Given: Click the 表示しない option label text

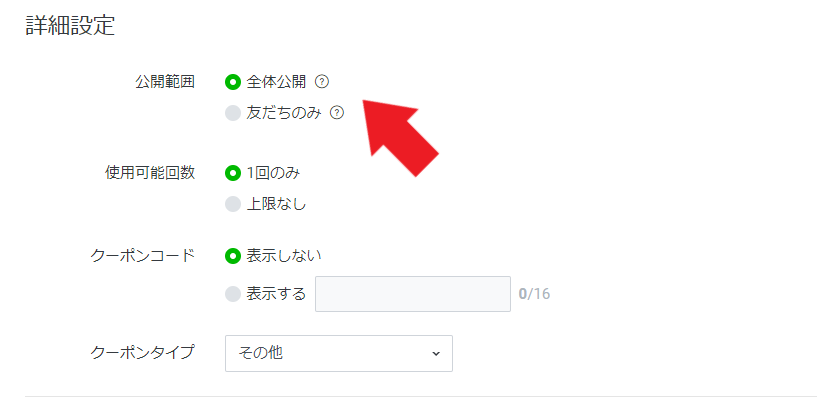Looking at the screenshot, I should (284, 256).
